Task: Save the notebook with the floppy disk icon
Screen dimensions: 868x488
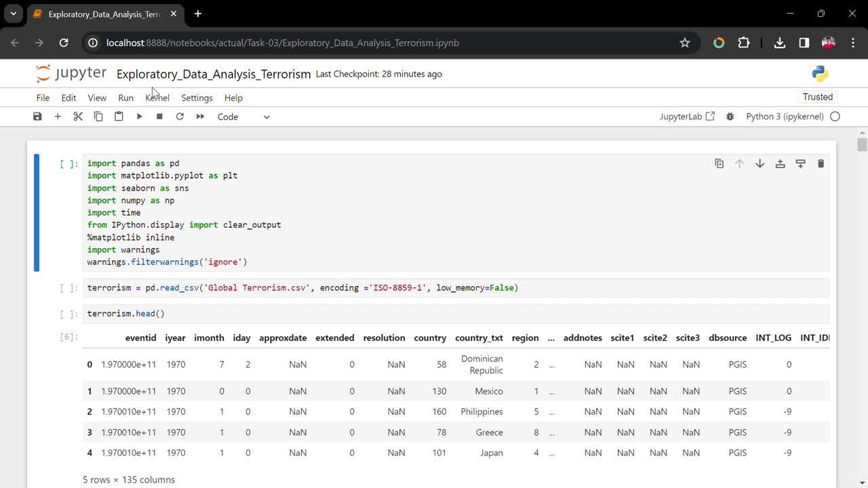Action: 37,117
